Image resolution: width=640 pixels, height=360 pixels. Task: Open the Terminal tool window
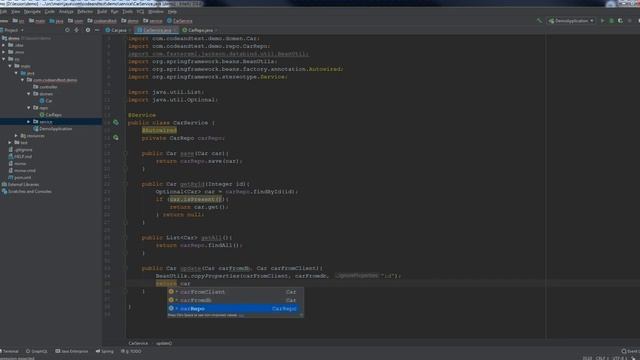10,351
